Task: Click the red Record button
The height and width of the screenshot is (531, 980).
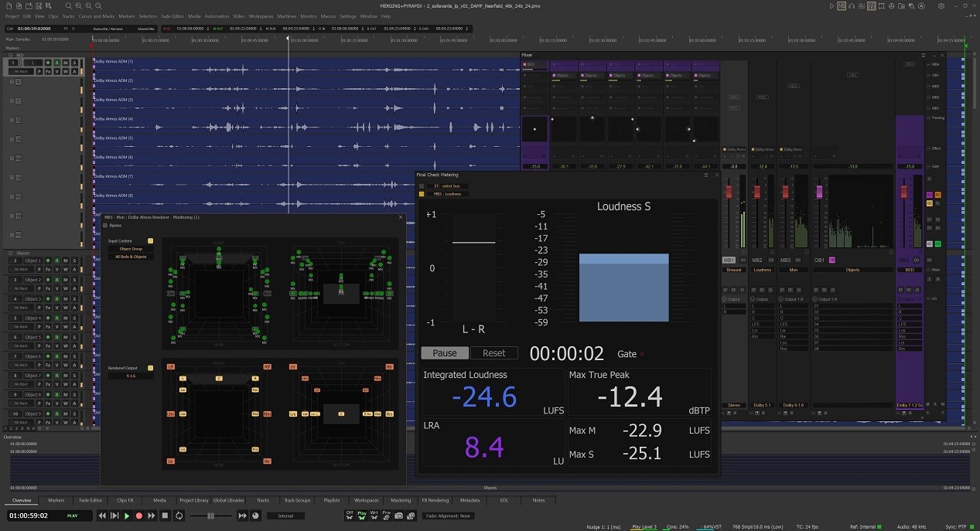Action: [x=139, y=516]
